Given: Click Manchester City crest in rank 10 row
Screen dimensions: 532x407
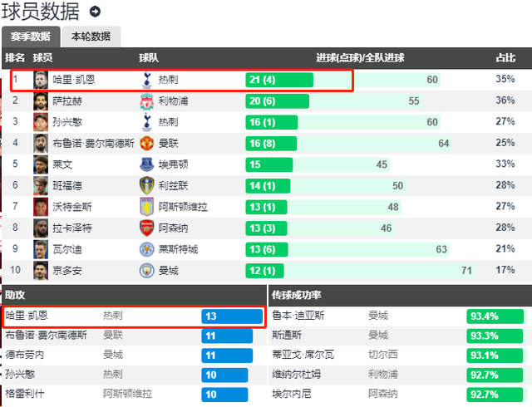Looking at the screenshot, I should (x=146, y=271).
